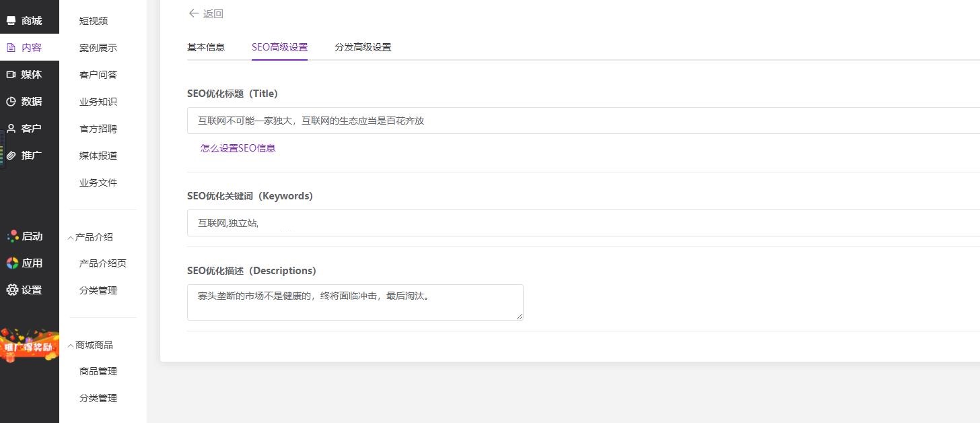Image resolution: width=980 pixels, height=423 pixels.
Task: Select 商品管理 under 商城商品
Action: tap(98, 371)
